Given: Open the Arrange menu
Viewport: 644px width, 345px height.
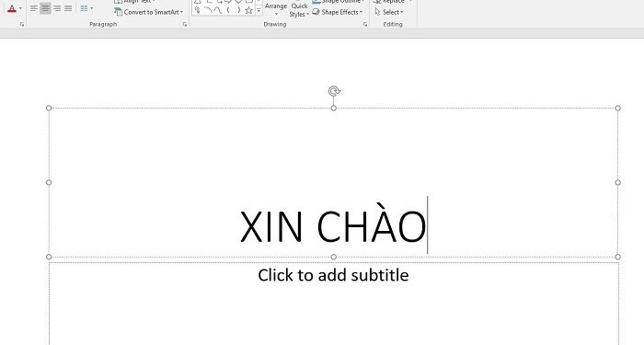Looking at the screenshot, I should [x=276, y=9].
